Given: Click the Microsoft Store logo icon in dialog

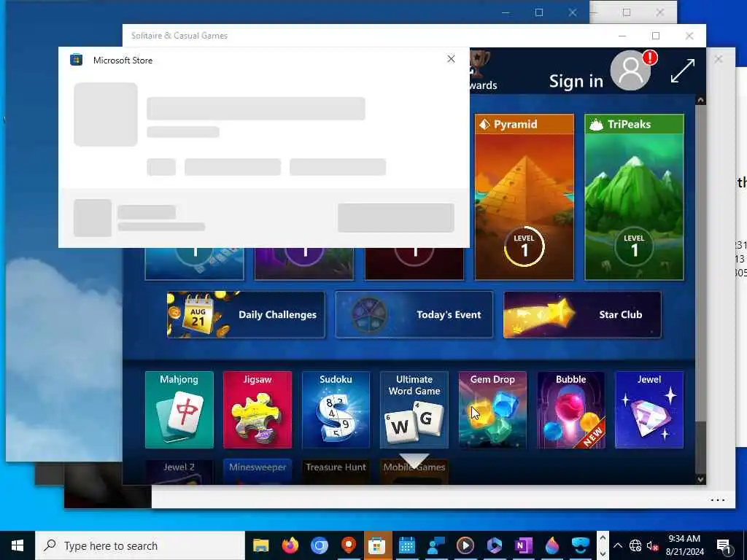Looking at the screenshot, I should click(76, 60).
